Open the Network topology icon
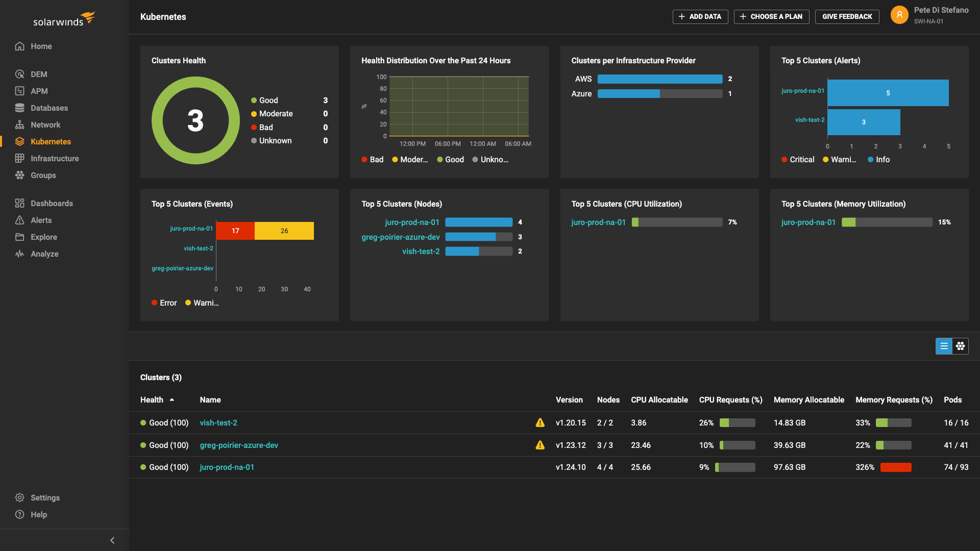The height and width of the screenshot is (551, 980). point(19,124)
